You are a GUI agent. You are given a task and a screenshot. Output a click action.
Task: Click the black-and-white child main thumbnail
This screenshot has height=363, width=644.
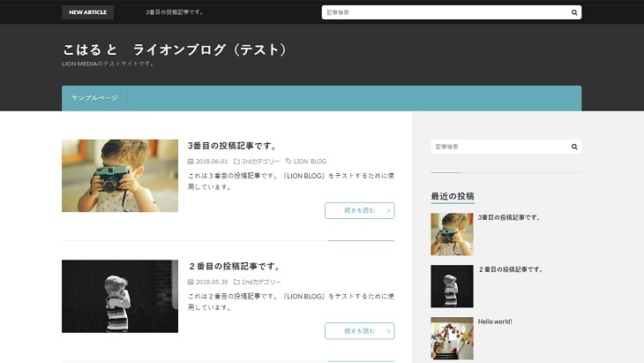pyautogui.click(x=120, y=296)
